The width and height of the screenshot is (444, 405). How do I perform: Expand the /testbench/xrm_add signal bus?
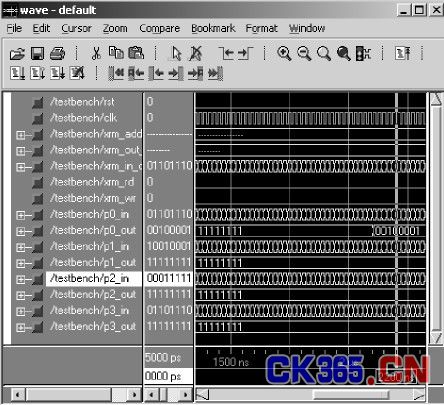coord(20,135)
